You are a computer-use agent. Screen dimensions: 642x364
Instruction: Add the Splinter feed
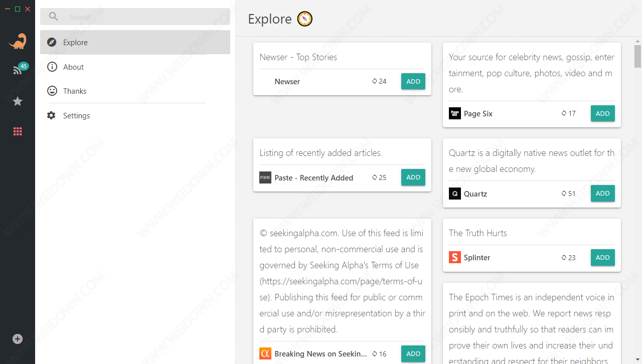click(603, 257)
